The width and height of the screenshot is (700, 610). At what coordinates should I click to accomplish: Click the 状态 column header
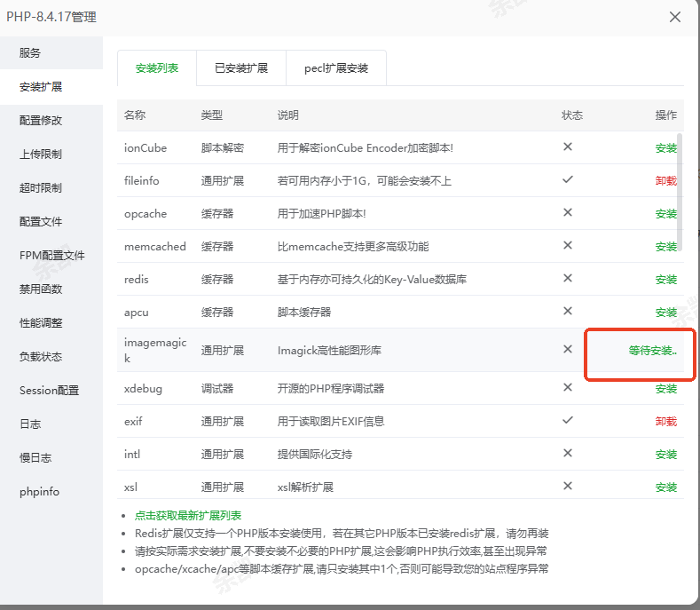coord(572,115)
